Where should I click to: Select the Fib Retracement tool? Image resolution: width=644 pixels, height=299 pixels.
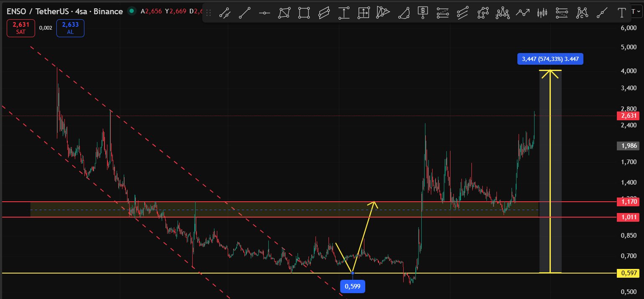[443, 13]
